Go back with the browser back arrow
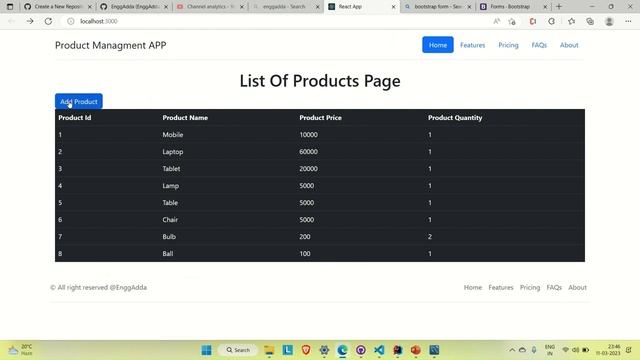 coord(11,21)
